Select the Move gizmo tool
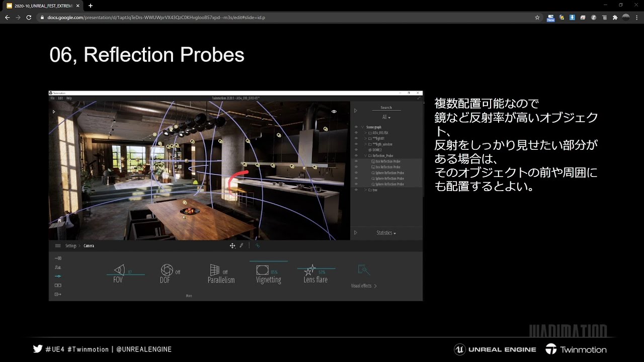Screen dimensions: 644x362 pos(232,246)
